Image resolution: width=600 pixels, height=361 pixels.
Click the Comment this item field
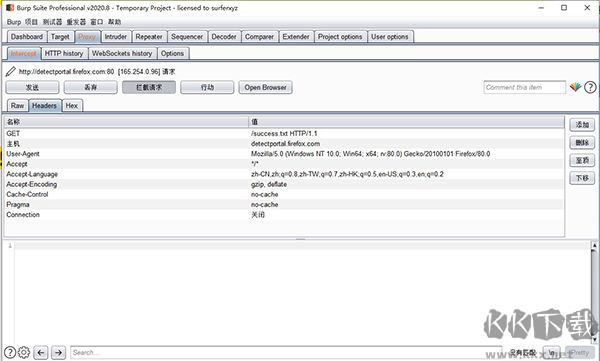point(524,87)
